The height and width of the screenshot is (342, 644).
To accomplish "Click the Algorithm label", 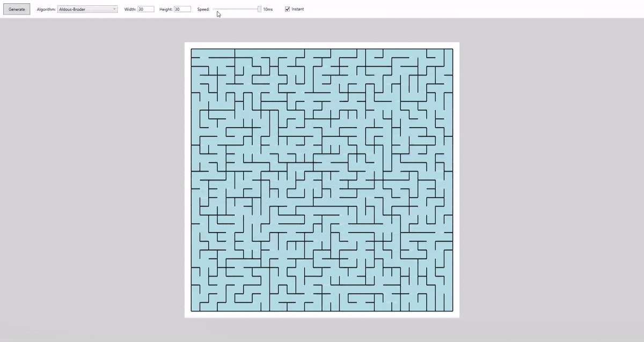I will (x=47, y=9).
